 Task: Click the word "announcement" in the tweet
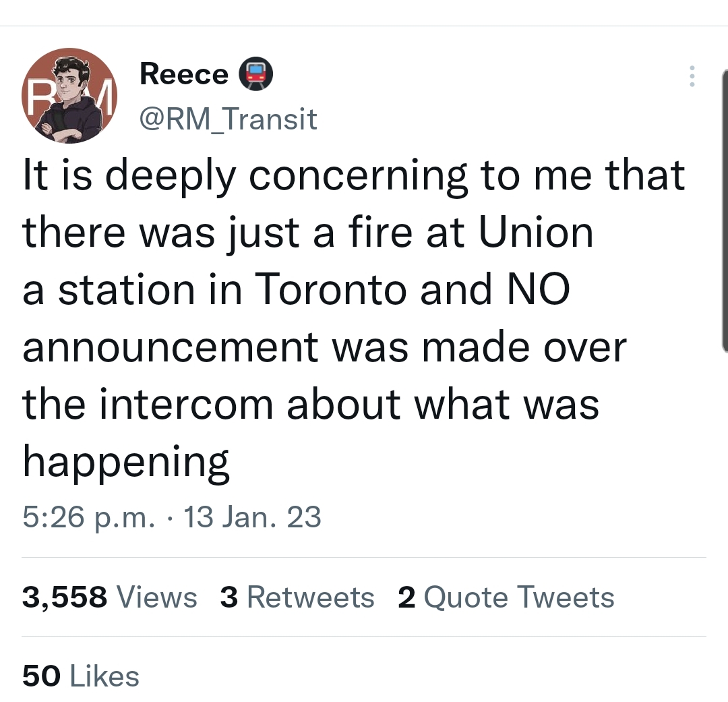click(x=170, y=347)
